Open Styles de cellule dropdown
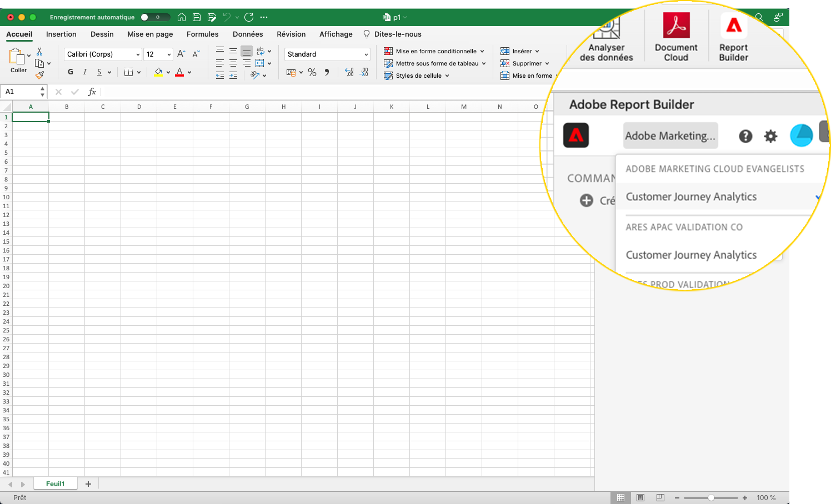 (417, 75)
